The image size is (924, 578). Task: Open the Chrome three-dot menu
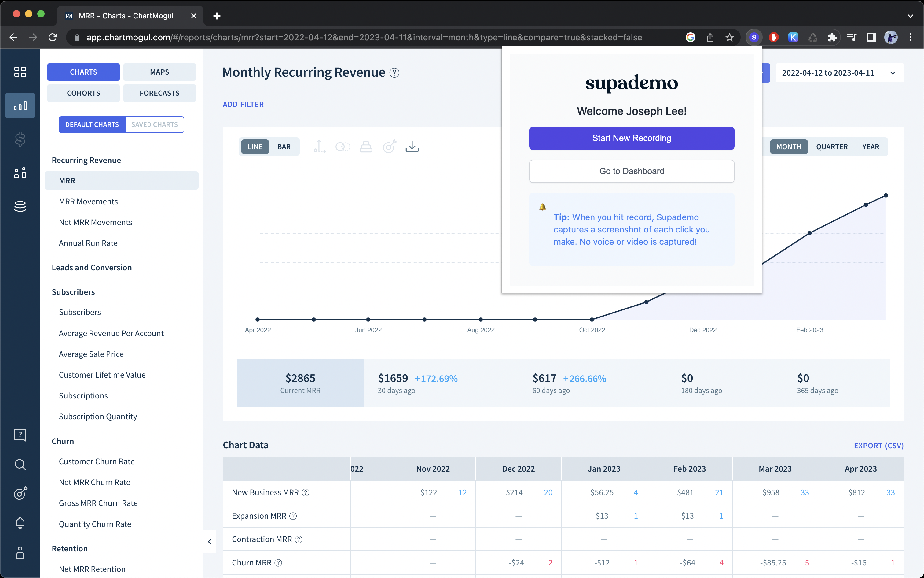point(911,37)
